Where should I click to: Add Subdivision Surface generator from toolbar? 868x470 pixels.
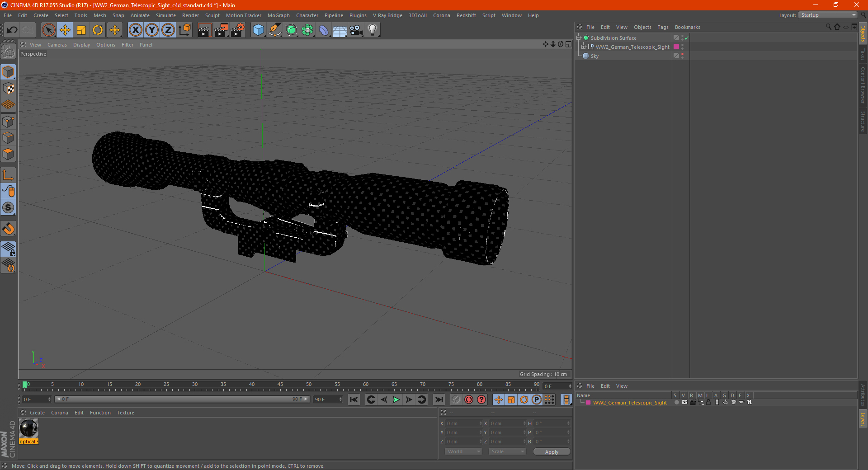pyautogui.click(x=292, y=30)
